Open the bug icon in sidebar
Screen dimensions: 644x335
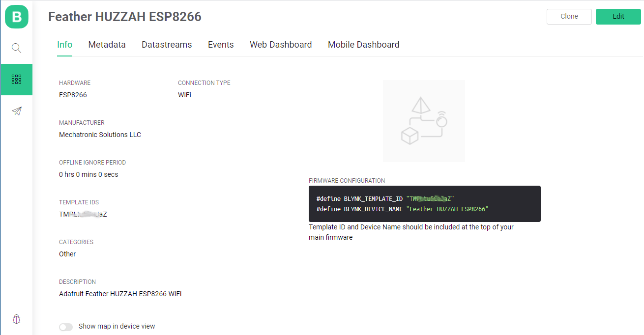click(17, 319)
